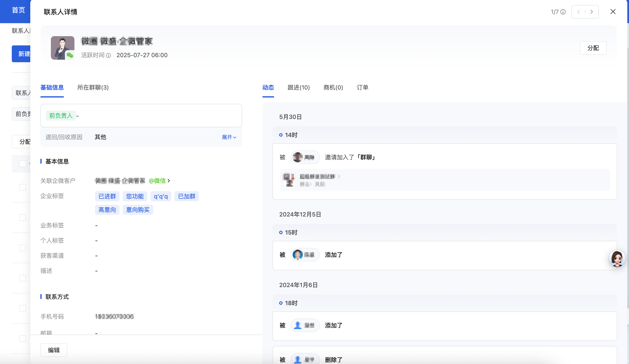Select the 动态 tab

pos(268,88)
